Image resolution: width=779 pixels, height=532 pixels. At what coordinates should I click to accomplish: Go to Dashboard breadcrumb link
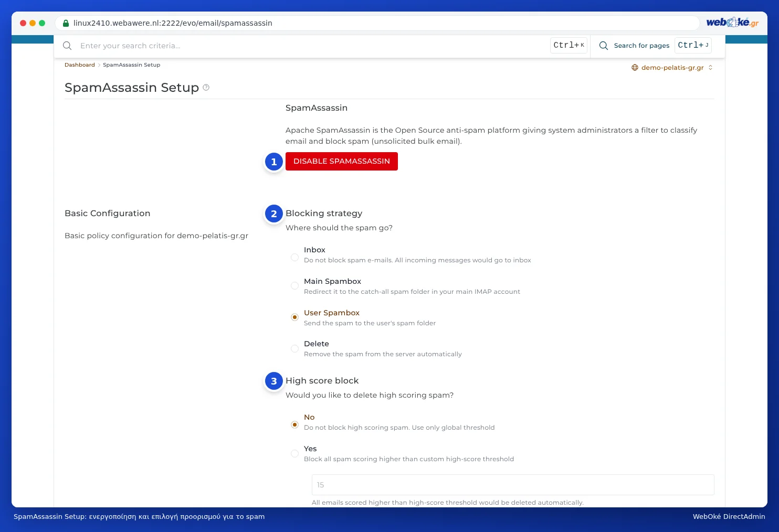[x=80, y=65]
